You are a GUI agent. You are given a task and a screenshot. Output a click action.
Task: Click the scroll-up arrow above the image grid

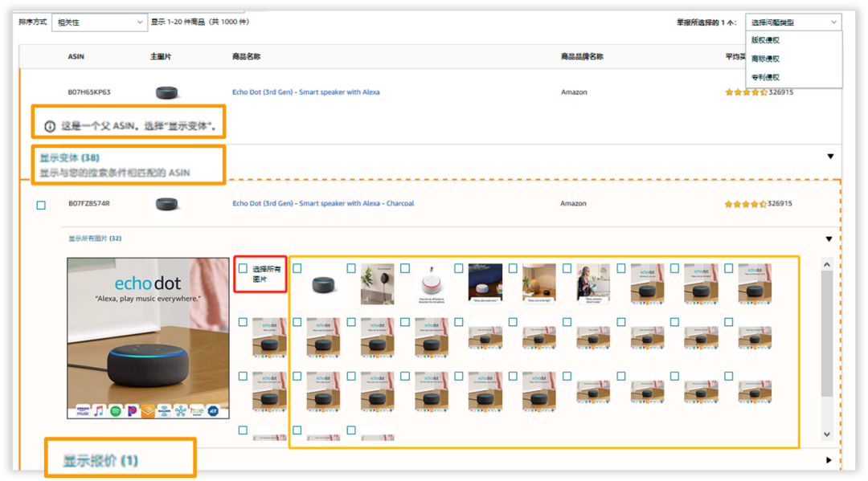click(827, 263)
